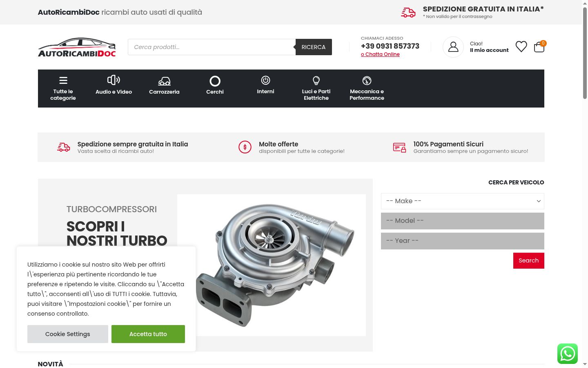Click the phone number +39 0931 857373
This screenshot has width=588, height=368.
pos(390,46)
